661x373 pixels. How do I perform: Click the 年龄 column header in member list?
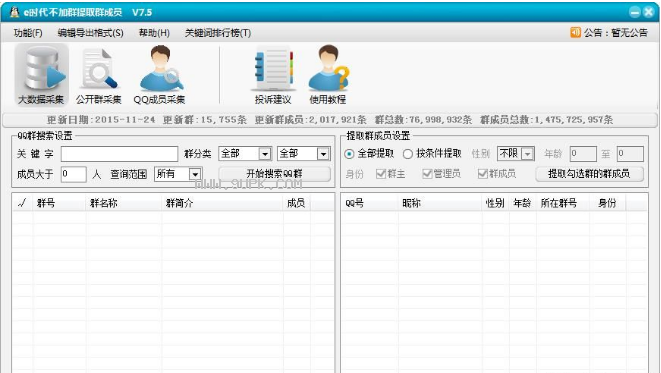(x=523, y=203)
